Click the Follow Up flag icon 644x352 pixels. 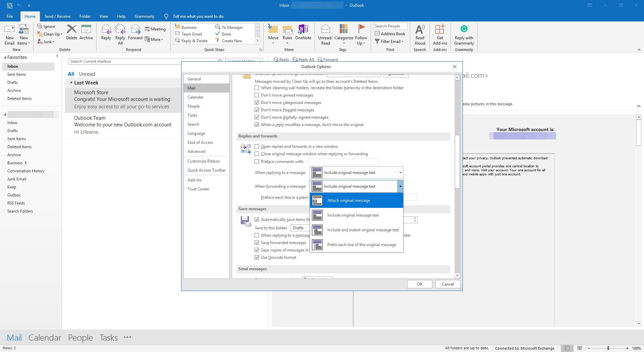[361, 35]
